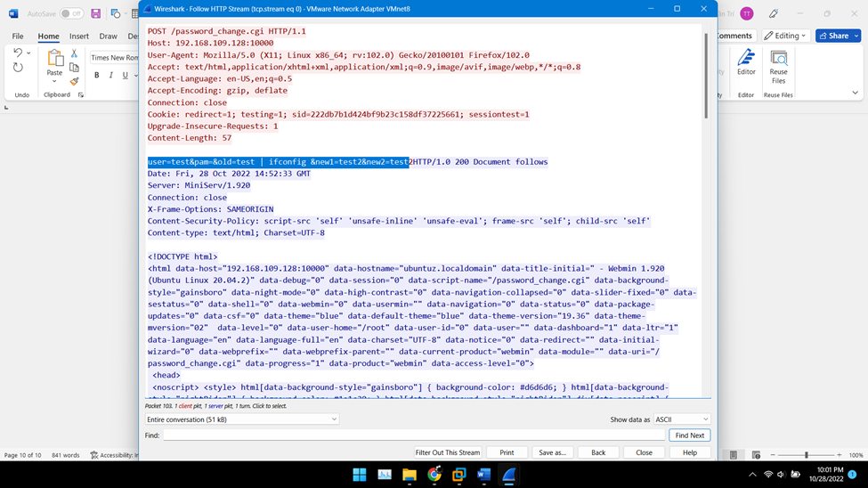Open the File menu in Word
This screenshot has width=868, height=488.
click(18, 36)
